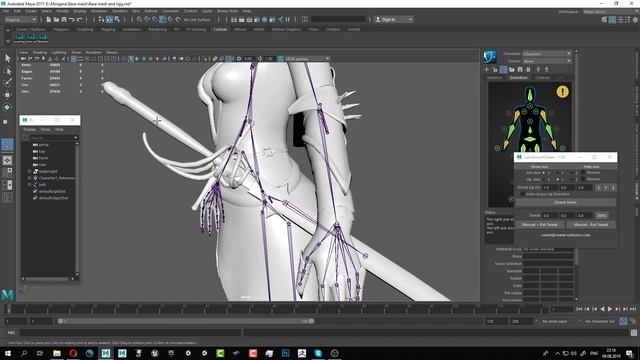Image resolution: width=640 pixels, height=360 pixels.
Task: Toggle Up Axis Reverse checkbox
Action: [x=583, y=179]
